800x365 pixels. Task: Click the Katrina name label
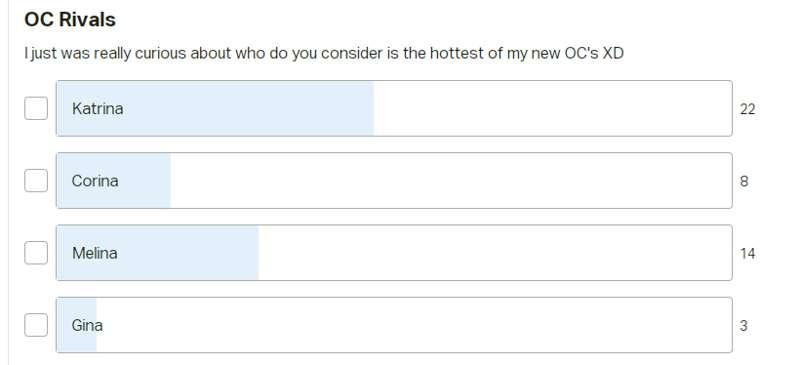[97, 109]
